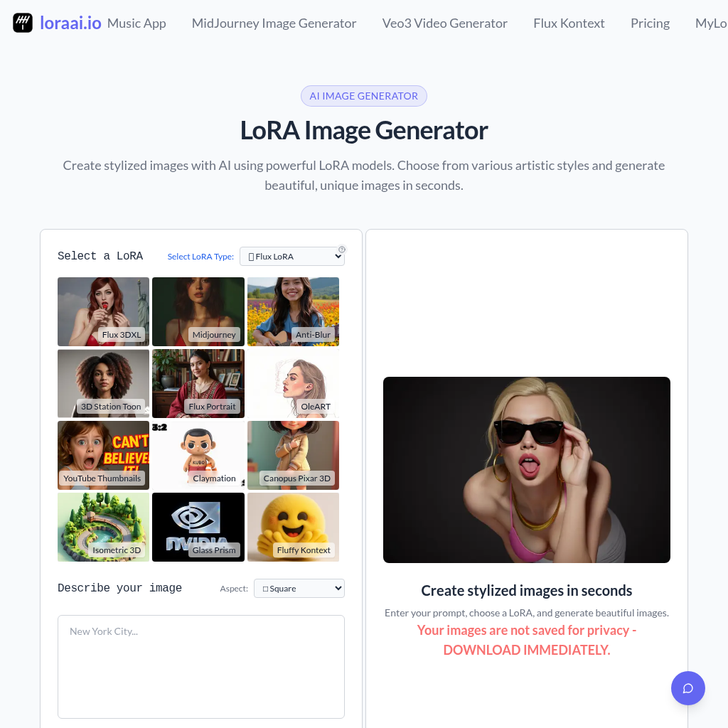
Task: Focus the image description text box
Action: [x=201, y=667]
